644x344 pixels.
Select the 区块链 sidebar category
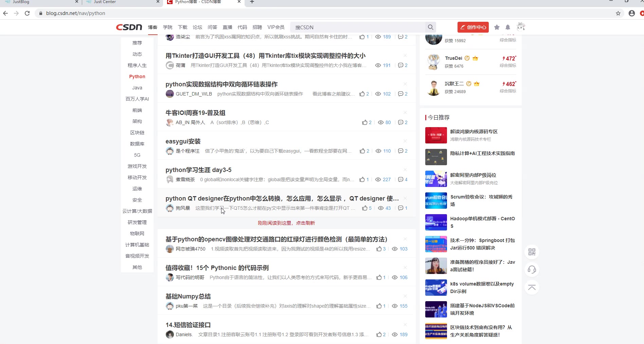click(137, 133)
